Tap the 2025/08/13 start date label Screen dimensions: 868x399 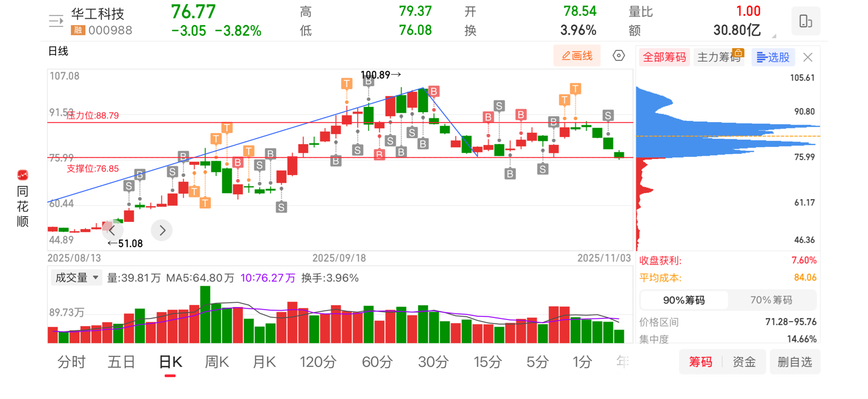pos(74,258)
